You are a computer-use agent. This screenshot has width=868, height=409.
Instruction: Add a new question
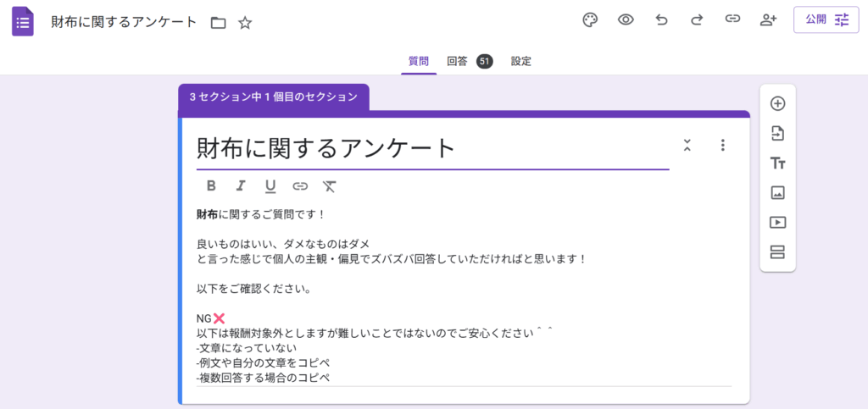point(778,103)
